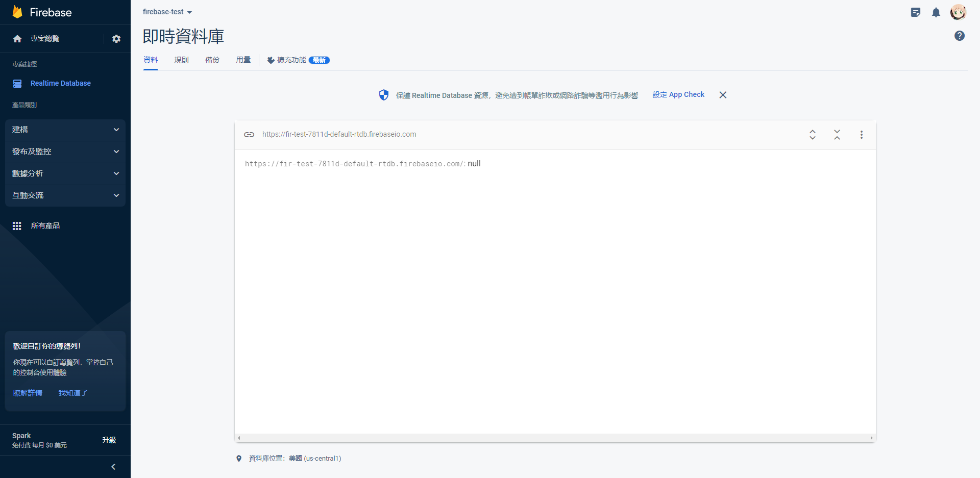
Task: Click 升級 upgrade button
Action: [109, 440]
